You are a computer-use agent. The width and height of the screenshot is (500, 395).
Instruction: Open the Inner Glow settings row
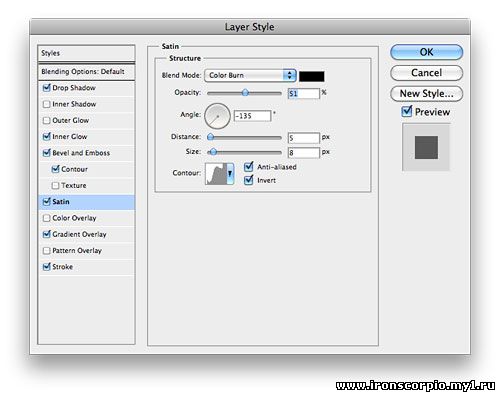click(x=87, y=137)
